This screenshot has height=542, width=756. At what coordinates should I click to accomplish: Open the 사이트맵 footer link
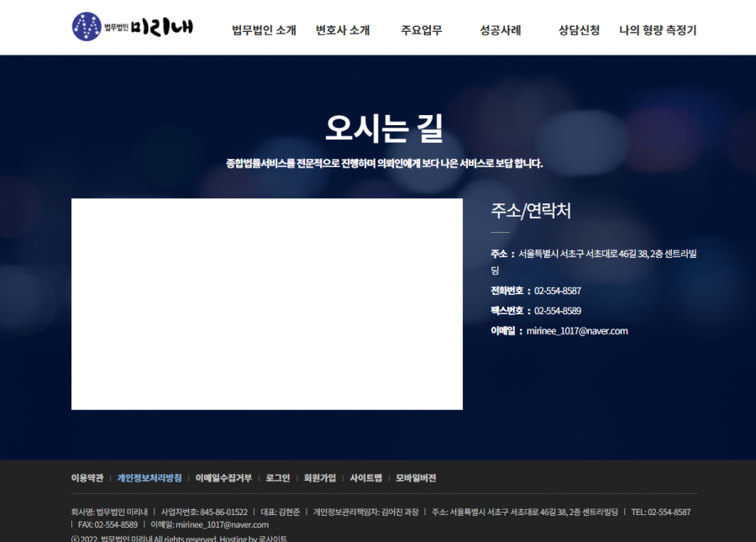point(366,478)
